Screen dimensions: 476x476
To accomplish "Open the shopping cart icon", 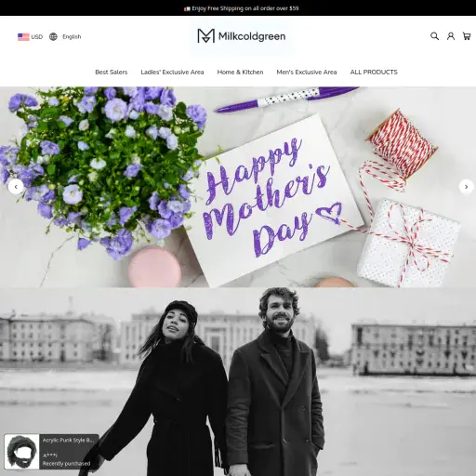I will pyautogui.click(x=467, y=36).
